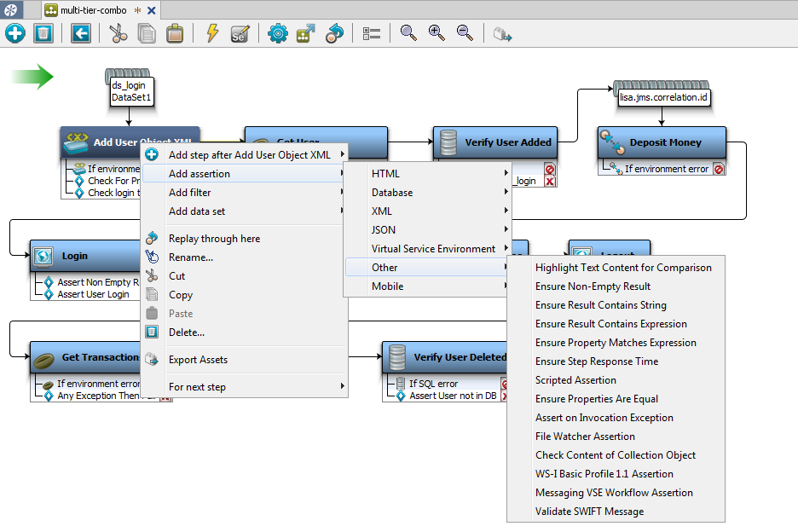Select the Cut scissors tool in toolbar

(x=119, y=33)
